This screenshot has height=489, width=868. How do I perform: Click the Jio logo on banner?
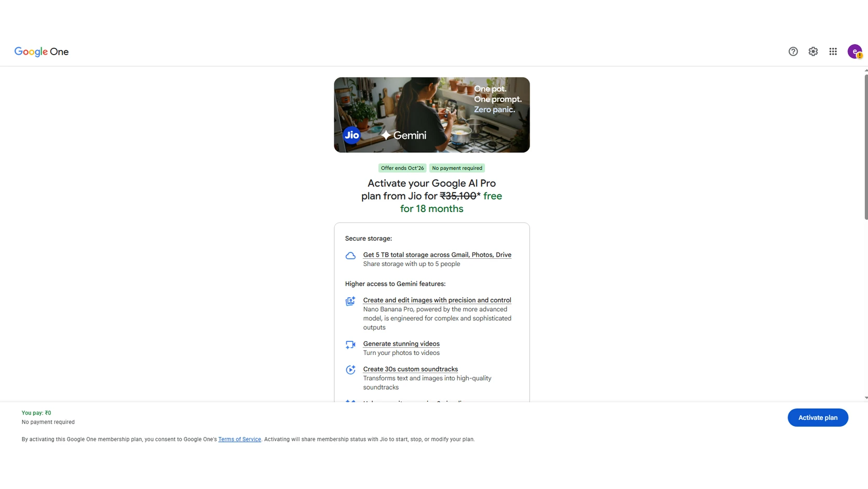(352, 135)
